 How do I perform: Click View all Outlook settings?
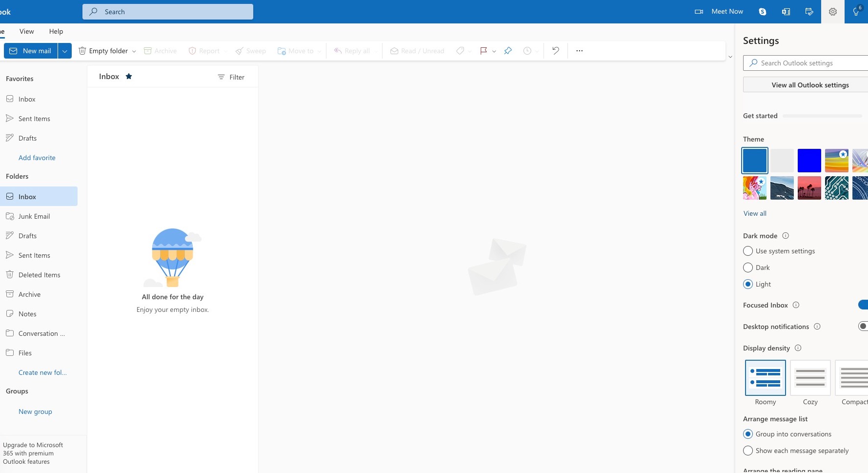pos(806,85)
